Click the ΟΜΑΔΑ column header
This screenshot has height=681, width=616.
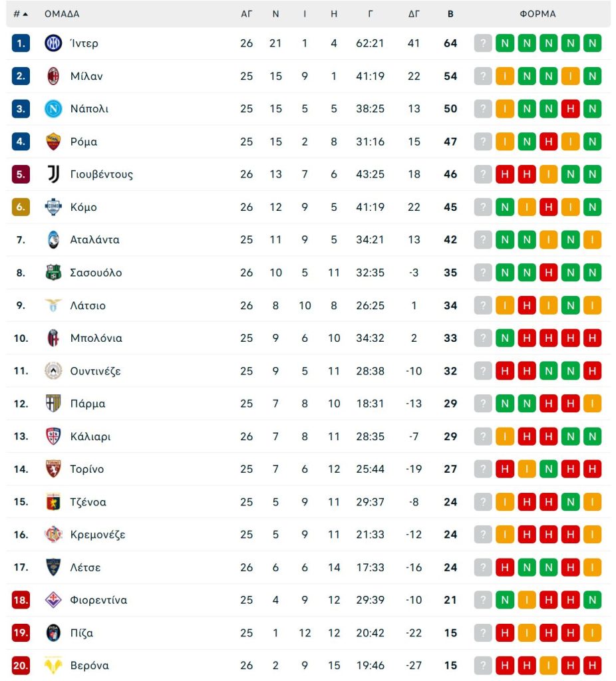pos(61,13)
